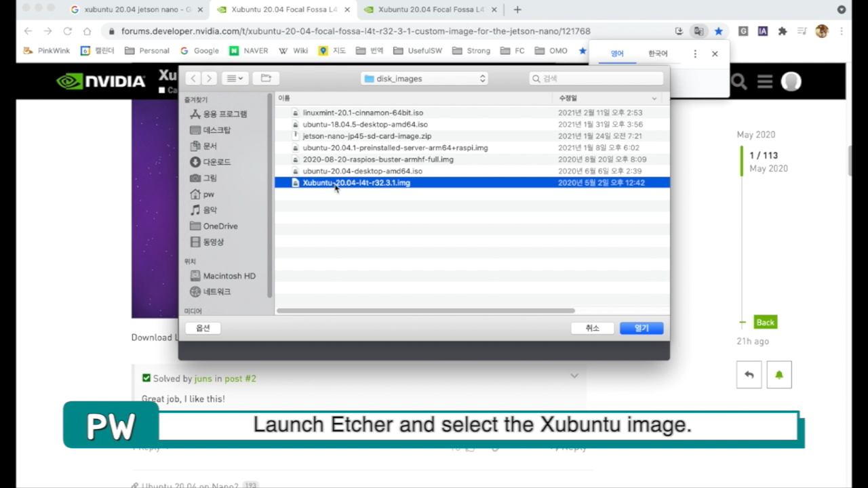
Task: Open the Chrome extensions puzzle icon
Action: pos(783,31)
